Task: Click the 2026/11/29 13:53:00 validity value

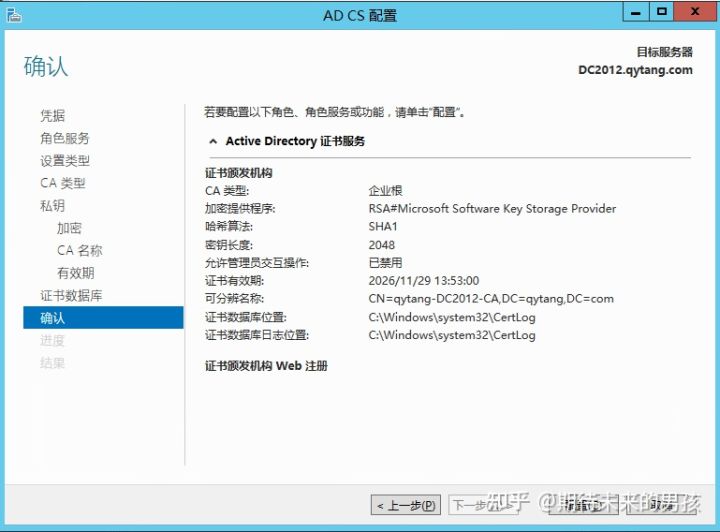Action: point(423,280)
